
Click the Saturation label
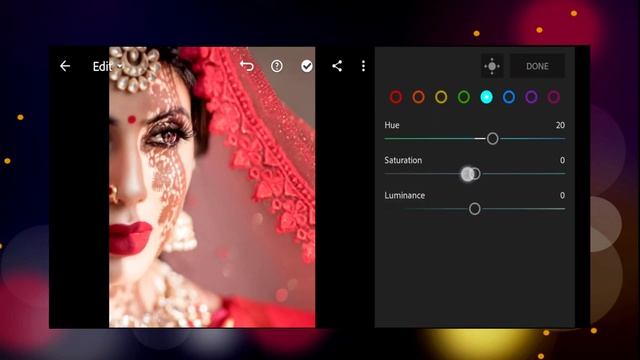click(403, 160)
